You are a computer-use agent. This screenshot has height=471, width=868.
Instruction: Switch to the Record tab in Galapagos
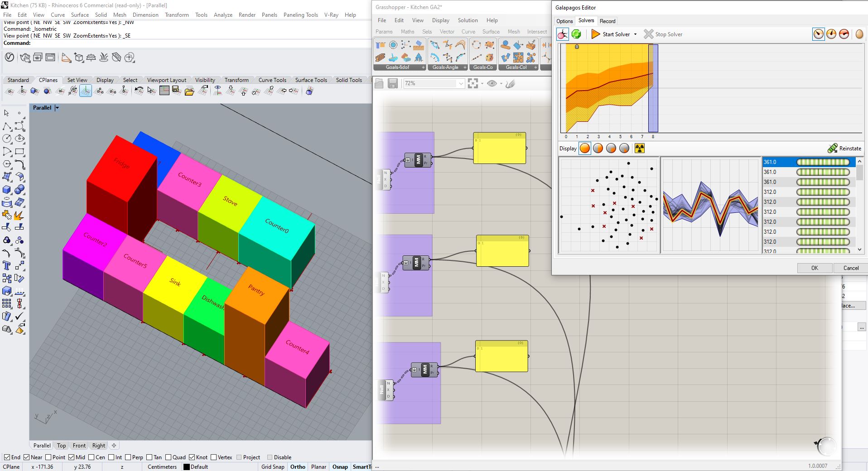(607, 21)
